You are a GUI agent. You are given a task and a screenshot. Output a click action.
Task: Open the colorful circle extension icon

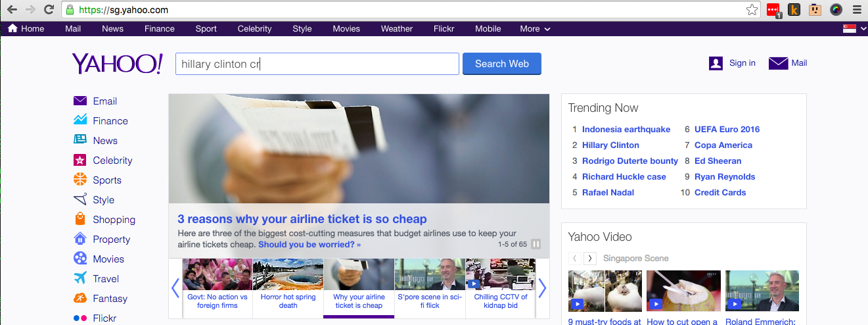pyautogui.click(x=836, y=10)
